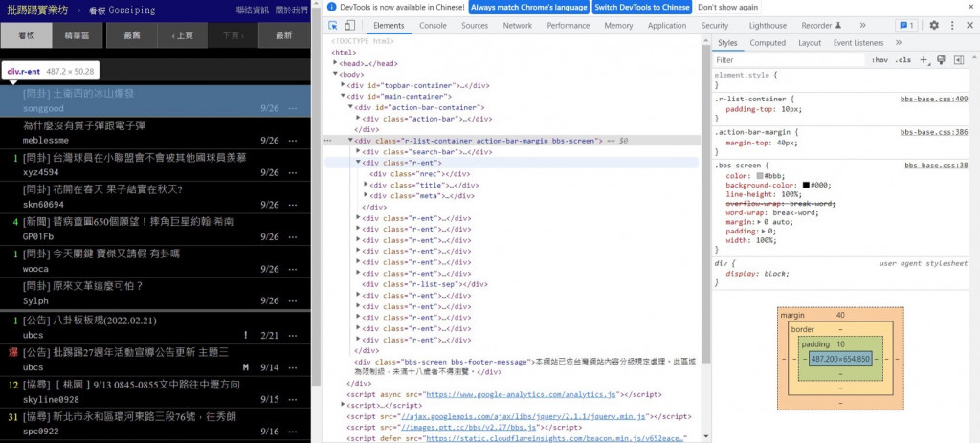Image resolution: width=980 pixels, height=443 pixels.
Task: Toggle the device toolbar icon
Action: (x=350, y=26)
